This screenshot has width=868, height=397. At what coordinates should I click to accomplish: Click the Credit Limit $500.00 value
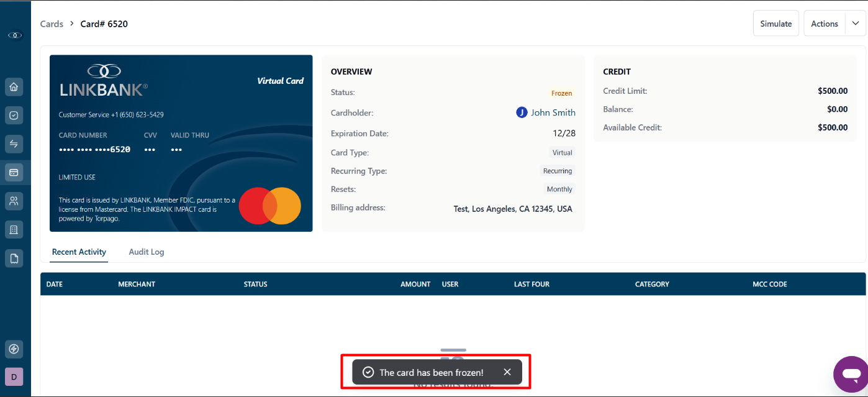pyautogui.click(x=833, y=91)
